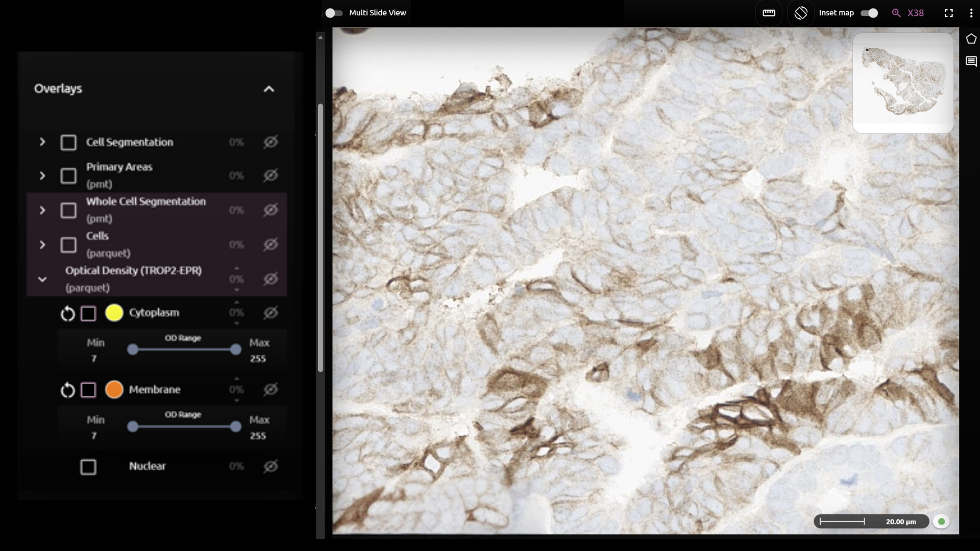Open the orange Membrane color swatch
Screen dimensions: 980x551
coord(114,389)
